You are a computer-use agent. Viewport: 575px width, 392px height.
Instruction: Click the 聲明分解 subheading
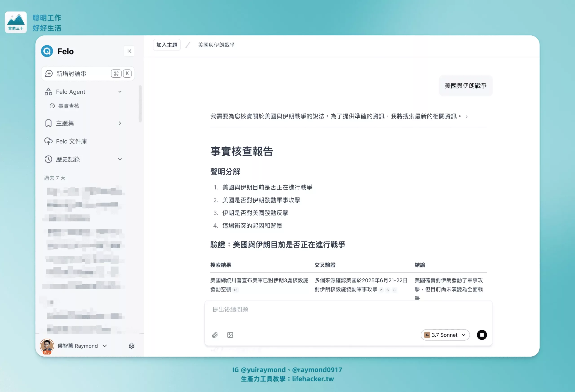(x=225, y=171)
